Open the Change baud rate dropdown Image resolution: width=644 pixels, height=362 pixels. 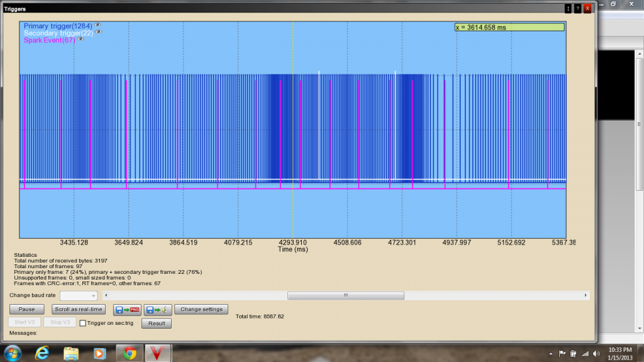pos(79,295)
